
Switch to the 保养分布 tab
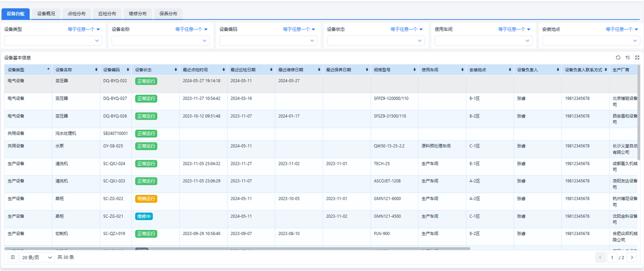(169, 13)
